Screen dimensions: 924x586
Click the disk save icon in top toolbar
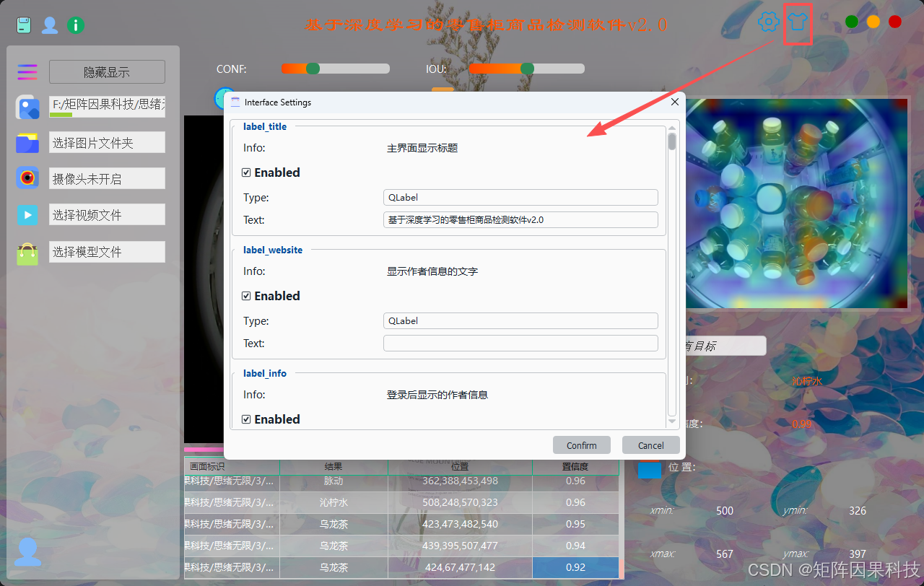(24, 24)
